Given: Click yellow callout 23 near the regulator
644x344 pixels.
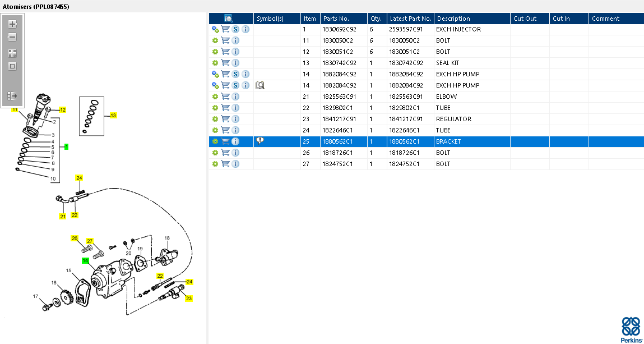Looking at the screenshot, I should (x=188, y=299).
